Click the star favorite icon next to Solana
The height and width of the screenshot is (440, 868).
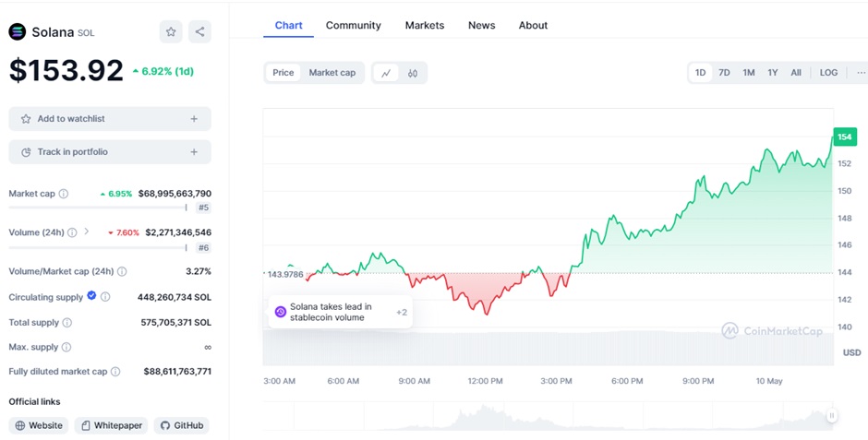tap(171, 31)
